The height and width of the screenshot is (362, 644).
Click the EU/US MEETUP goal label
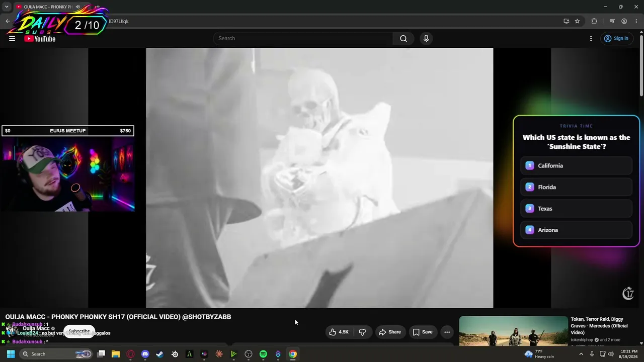click(x=68, y=131)
